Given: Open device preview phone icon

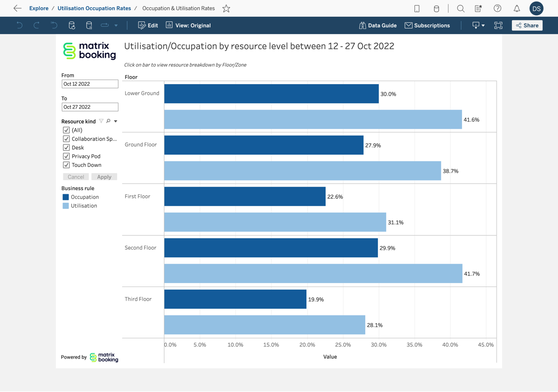Looking at the screenshot, I should click(417, 9).
